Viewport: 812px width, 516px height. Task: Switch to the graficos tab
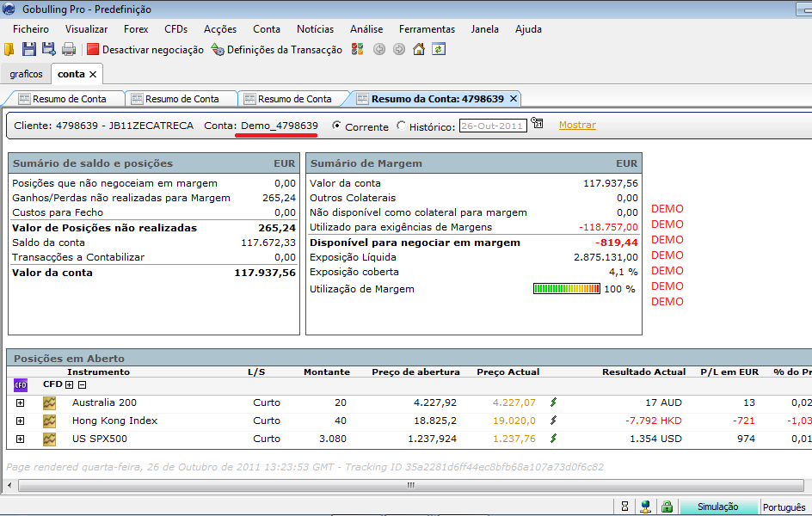coord(26,74)
